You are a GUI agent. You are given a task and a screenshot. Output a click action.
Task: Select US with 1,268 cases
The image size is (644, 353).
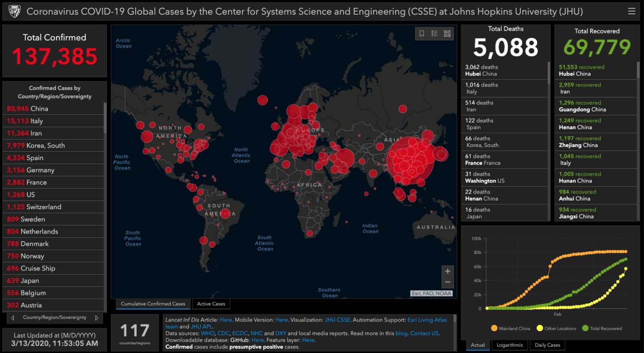click(53, 195)
